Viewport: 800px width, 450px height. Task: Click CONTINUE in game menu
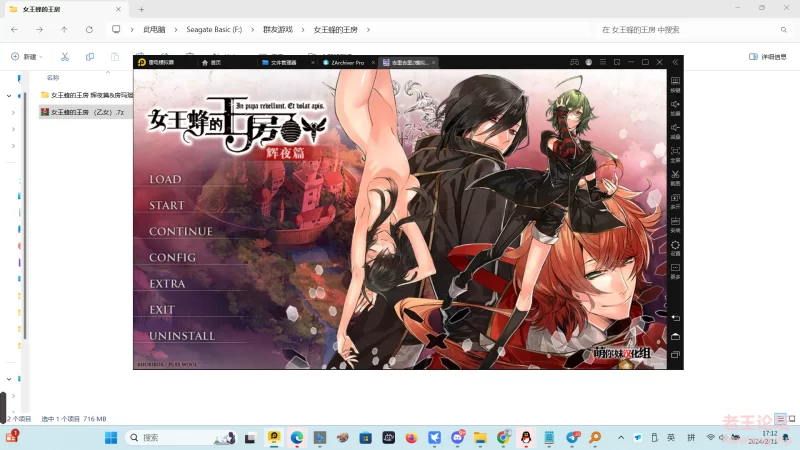181,232
